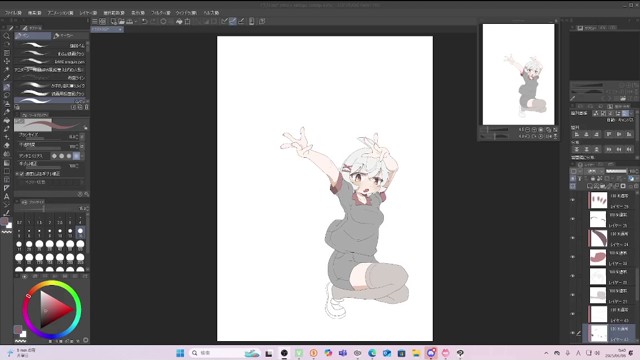Click the Navigator zoom out icon
This screenshot has height=360, width=640.
pyautogui.click(x=527, y=130)
